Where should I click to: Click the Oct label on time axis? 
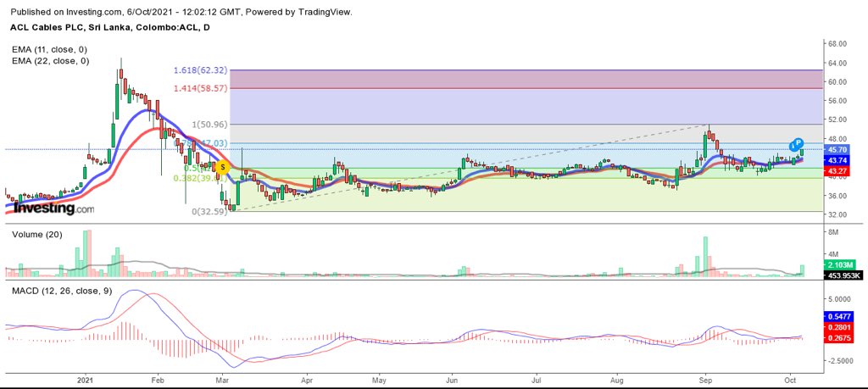pyautogui.click(x=789, y=381)
